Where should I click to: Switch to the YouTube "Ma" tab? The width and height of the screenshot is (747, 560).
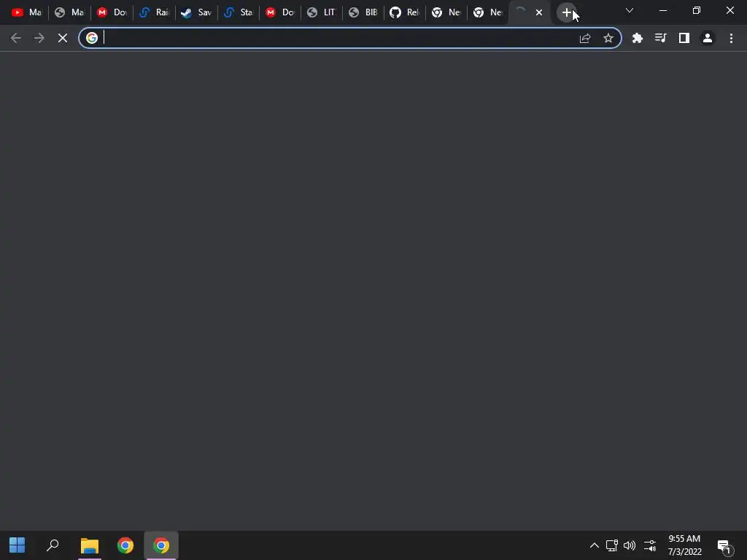26,12
